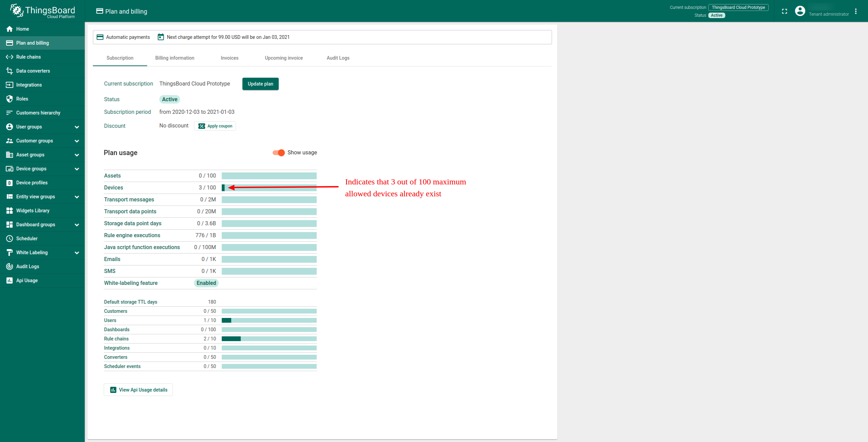Click the user account avatar icon
The height and width of the screenshot is (442, 868).
coord(800,11)
